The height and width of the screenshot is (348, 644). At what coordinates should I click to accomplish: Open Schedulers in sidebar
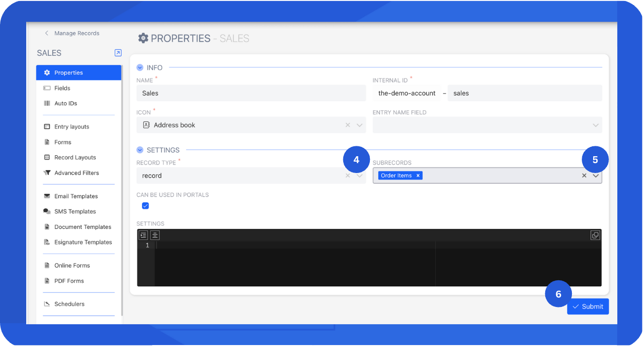coord(79,304)
